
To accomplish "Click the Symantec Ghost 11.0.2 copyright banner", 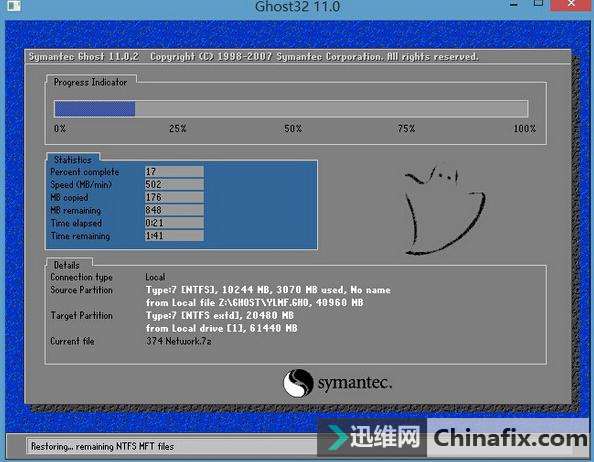I will 254,57.
